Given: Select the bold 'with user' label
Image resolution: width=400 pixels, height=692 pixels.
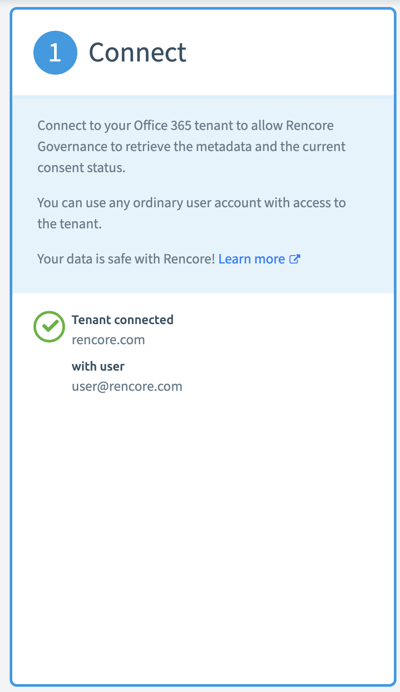Looking at the screenshot, I should 98,366.
